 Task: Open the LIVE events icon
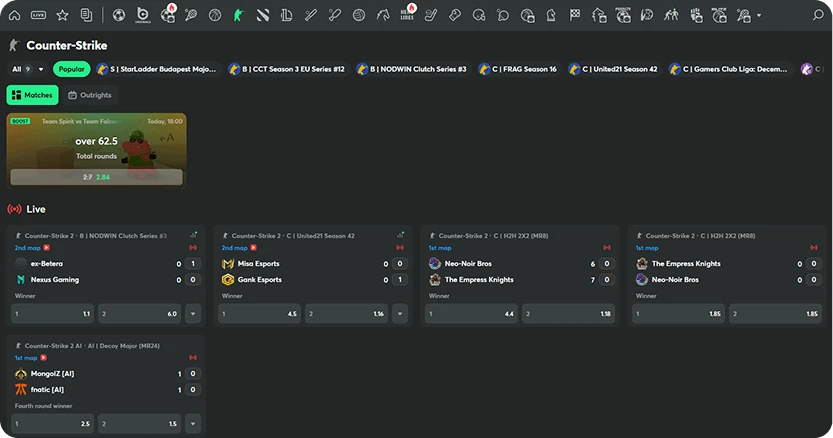tap(38, 15)
